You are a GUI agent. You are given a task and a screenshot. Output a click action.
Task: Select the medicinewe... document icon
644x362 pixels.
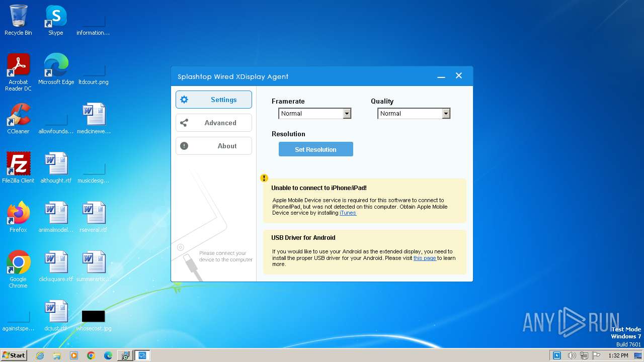94,119
